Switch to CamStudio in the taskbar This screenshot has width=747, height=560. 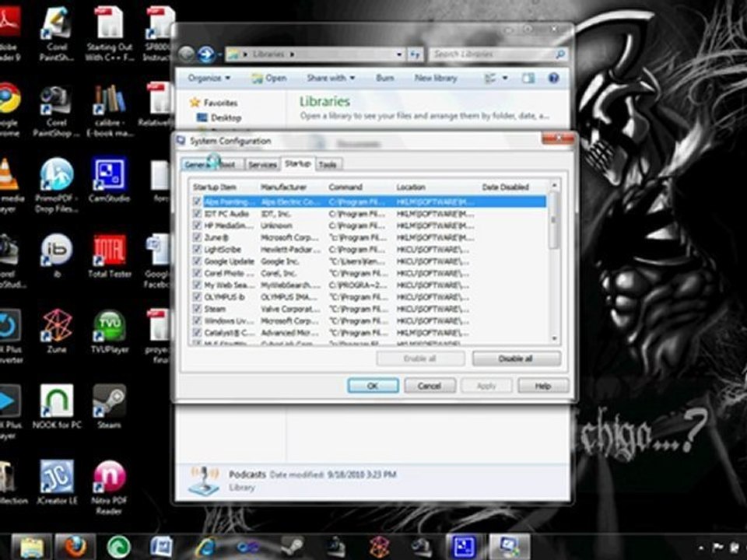[464, 547]
